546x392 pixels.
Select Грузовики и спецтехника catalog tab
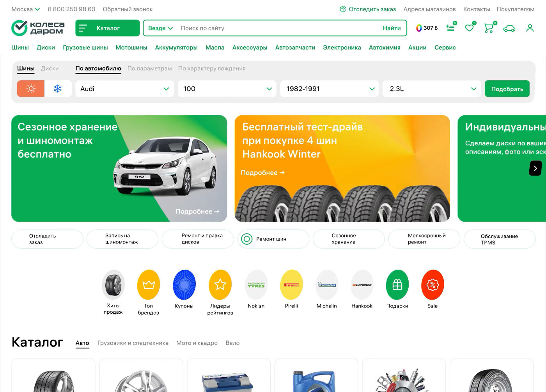(133, 343)
